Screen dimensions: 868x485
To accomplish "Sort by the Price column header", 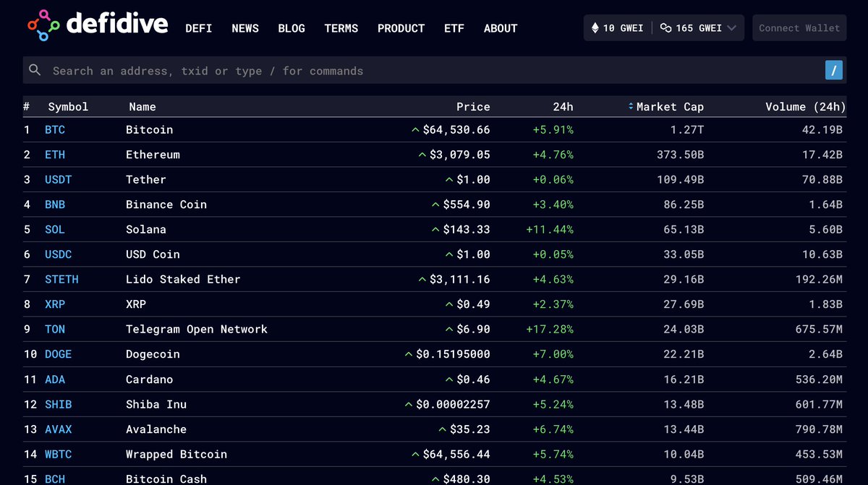I will pyautogui.click(x=473, y=107).
